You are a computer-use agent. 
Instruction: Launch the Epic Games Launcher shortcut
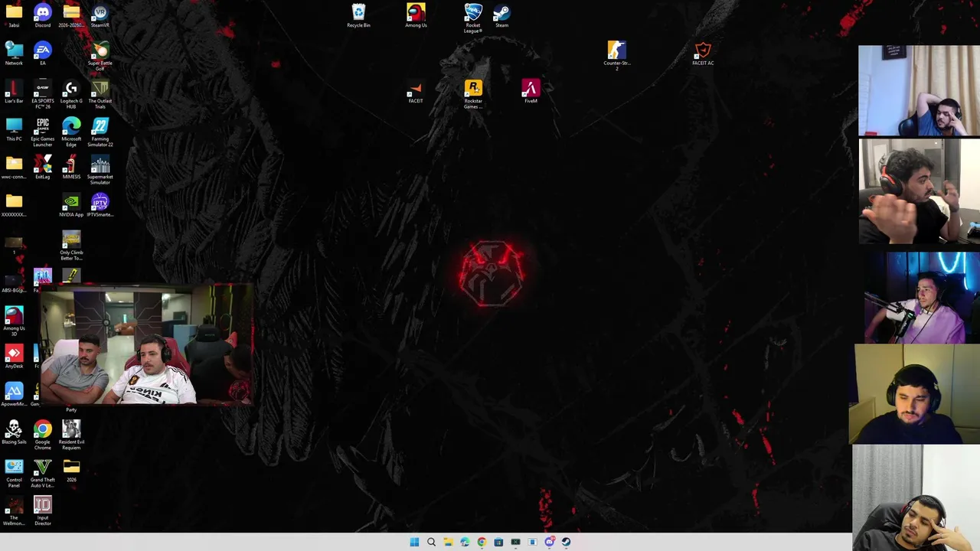pos(43,132)
